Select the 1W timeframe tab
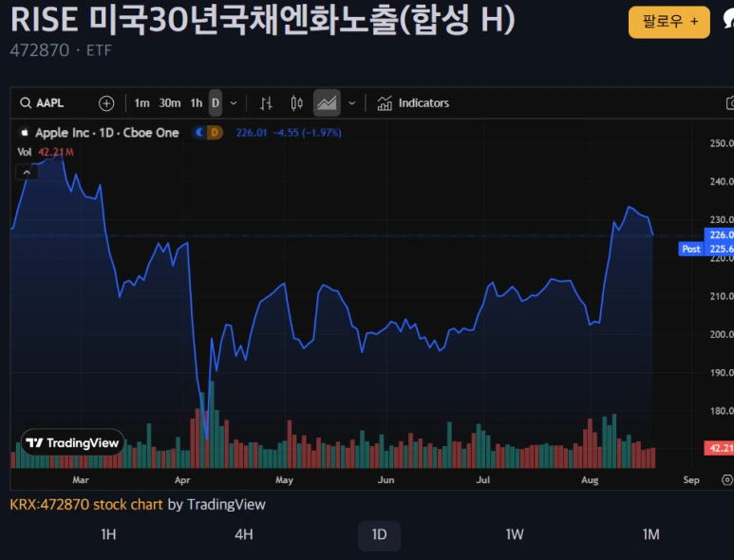Screen dimensions: 734x560 pyautogui.click(x=515, y=534)
